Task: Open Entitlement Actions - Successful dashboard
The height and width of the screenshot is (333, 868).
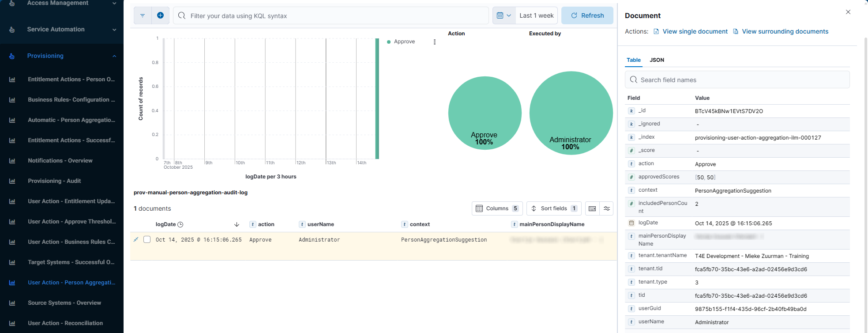Action: 71,140
